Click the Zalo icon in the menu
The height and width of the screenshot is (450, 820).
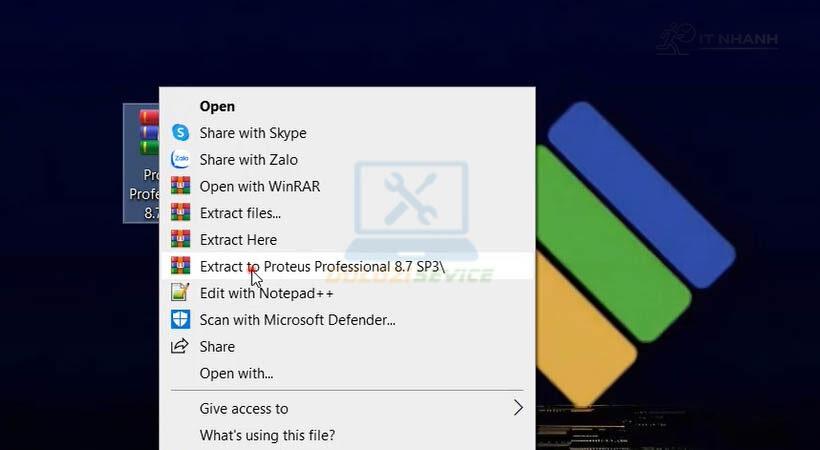[x=180, y=159]
